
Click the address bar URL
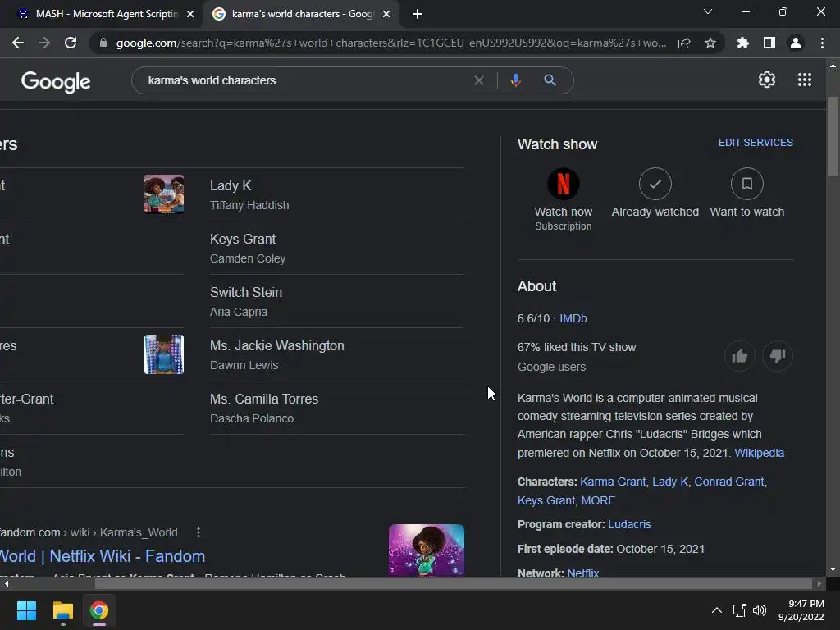(391, 43)
